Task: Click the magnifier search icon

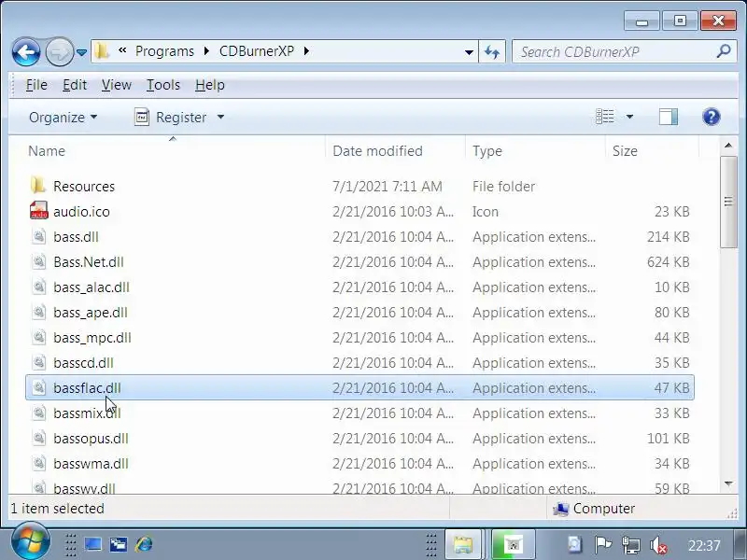Action: [724, 51]
